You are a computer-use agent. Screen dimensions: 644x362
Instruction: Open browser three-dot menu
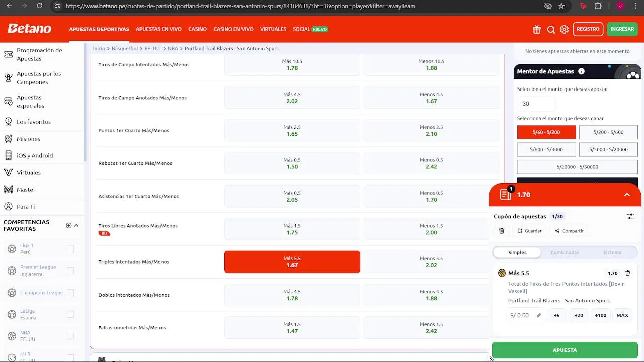tap(635, 6)
